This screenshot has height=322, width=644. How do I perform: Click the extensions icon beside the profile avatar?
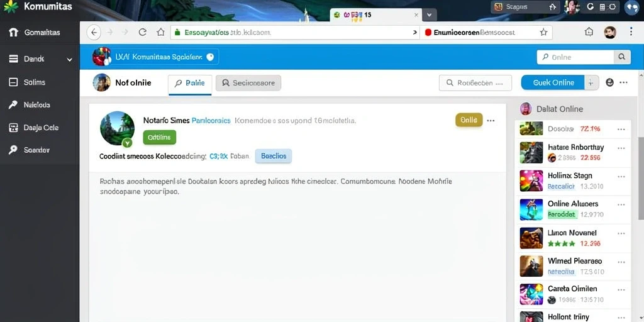[x=589, y=32]
